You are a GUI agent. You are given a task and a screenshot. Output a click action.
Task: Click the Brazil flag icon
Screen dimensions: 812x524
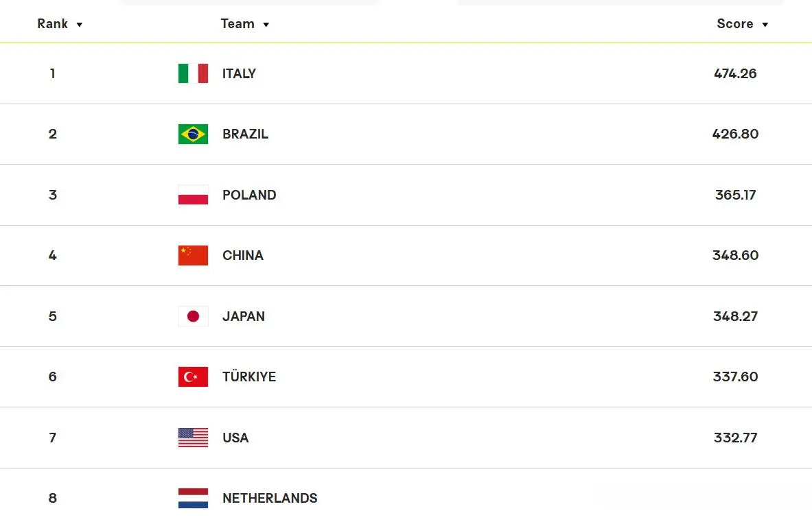[193, 134]
